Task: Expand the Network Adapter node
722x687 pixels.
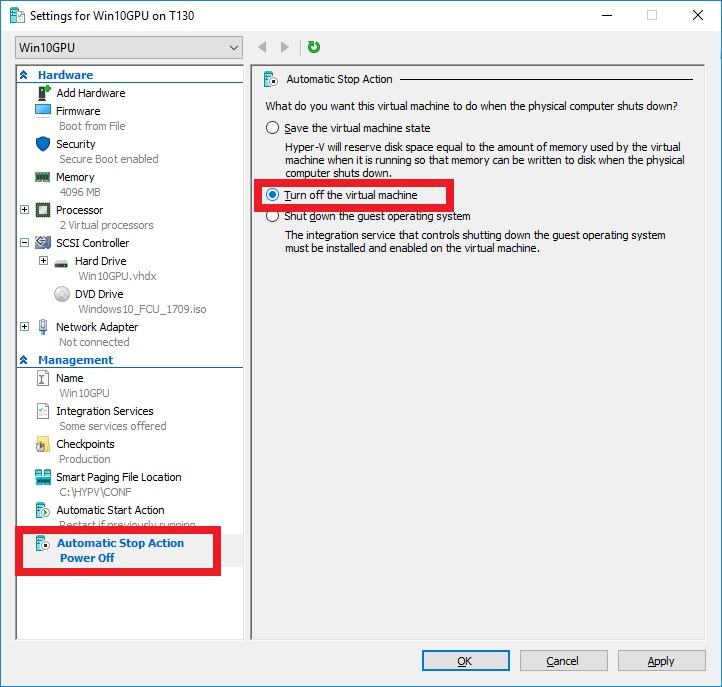Action: (x=24, y=327)
